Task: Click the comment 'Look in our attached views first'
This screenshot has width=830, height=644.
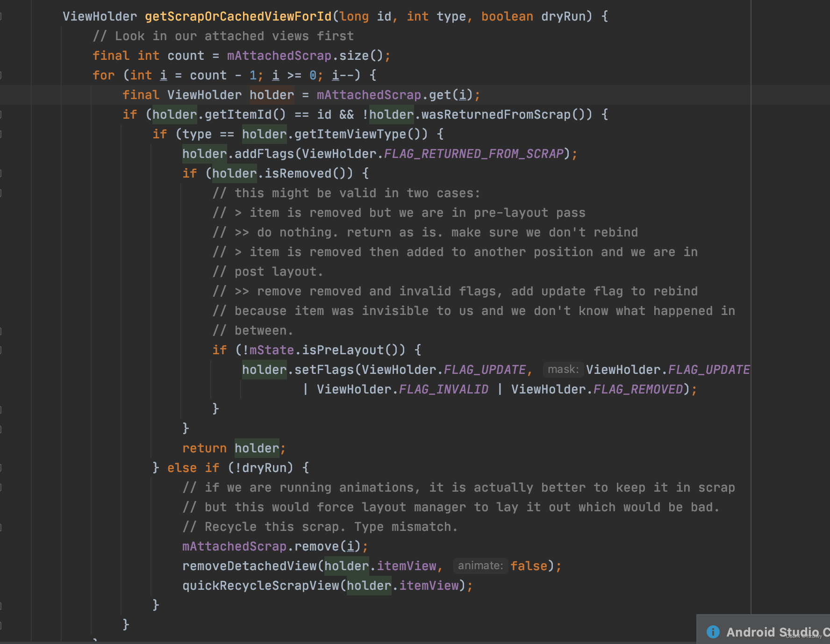Action: pos(223,36)
